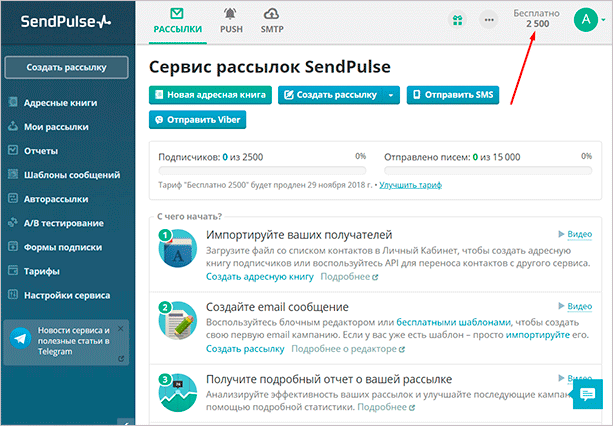613x426 pixels.
Task: Click the step 2 email editor icon
Action: (177, 320)
